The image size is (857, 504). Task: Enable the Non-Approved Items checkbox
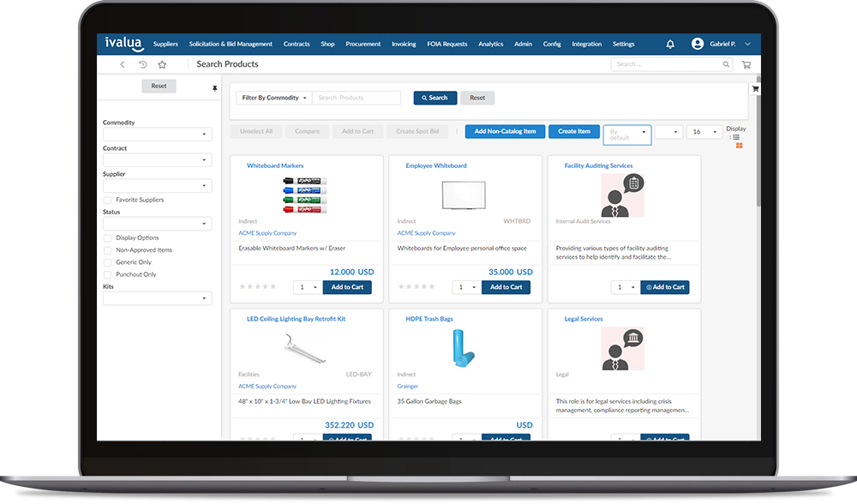108,250
